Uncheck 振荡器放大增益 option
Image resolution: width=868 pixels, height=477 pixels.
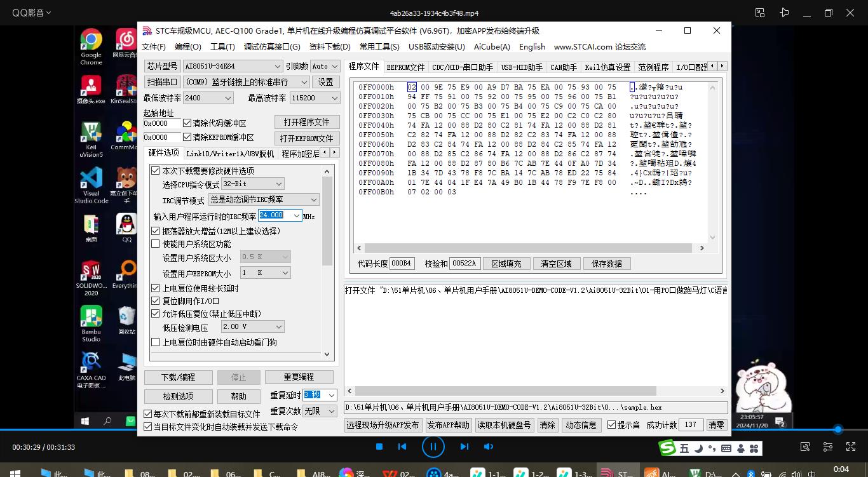click(x=154, y=231)
